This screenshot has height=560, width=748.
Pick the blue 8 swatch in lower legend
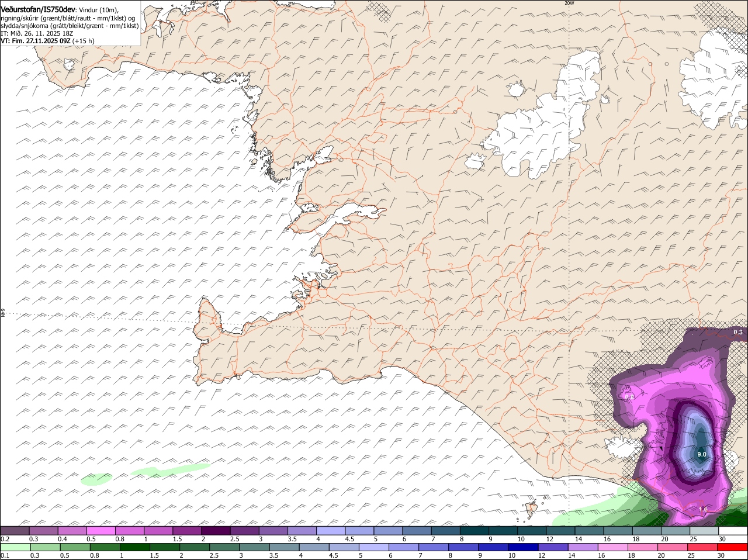463,547
